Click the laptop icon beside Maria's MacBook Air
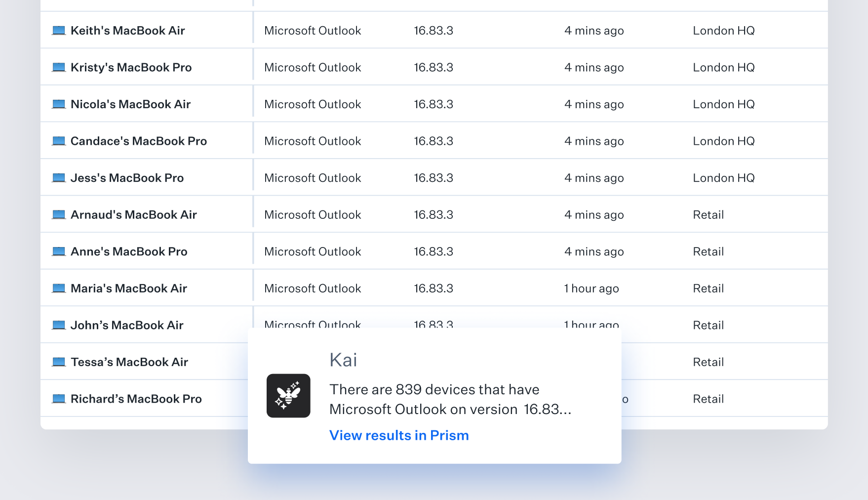Image resolution: width=868 pixels, height=500 pixels. 59,289
